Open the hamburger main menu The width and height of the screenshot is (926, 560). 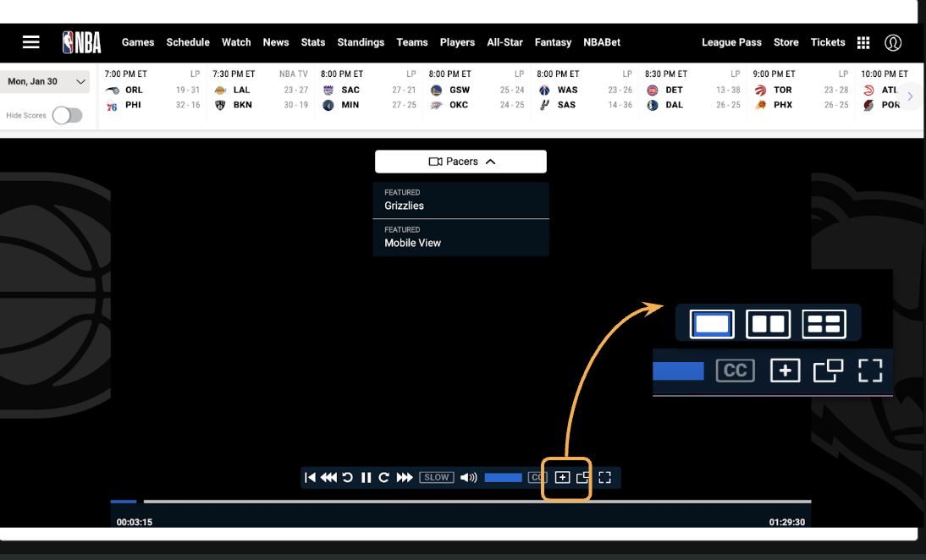(x=30, y=42)
